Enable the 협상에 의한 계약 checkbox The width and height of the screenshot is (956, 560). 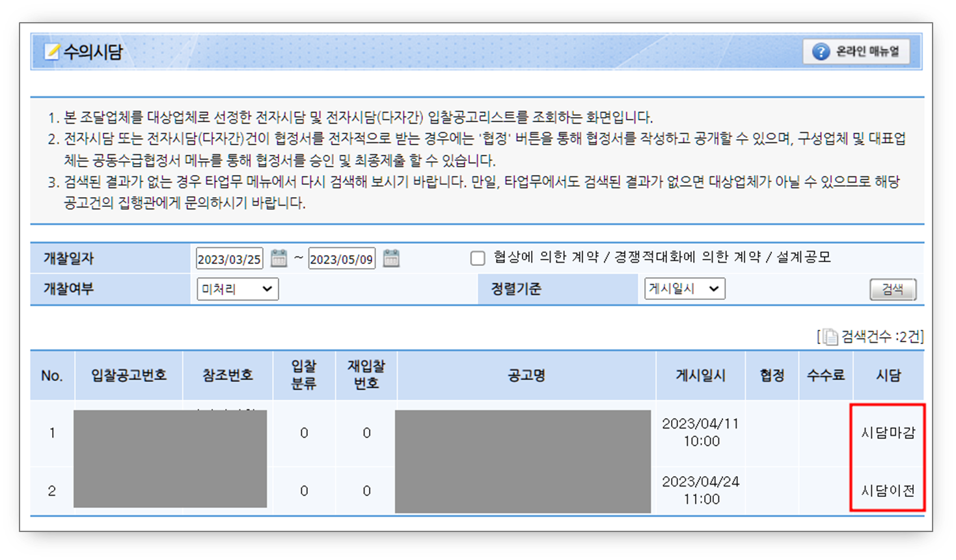pyautogui.click(x=478, y=258)
